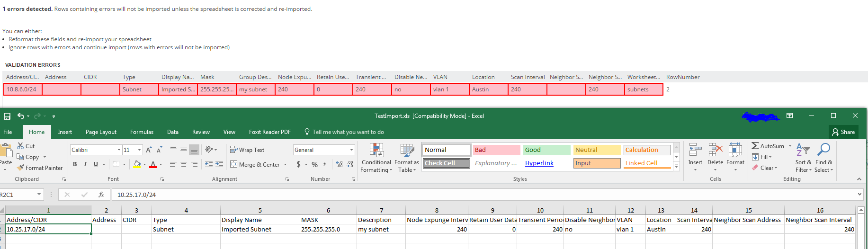Click the Share button
Image resolution: width=868 pixels, height=249 pixels.
pos(843,132)
